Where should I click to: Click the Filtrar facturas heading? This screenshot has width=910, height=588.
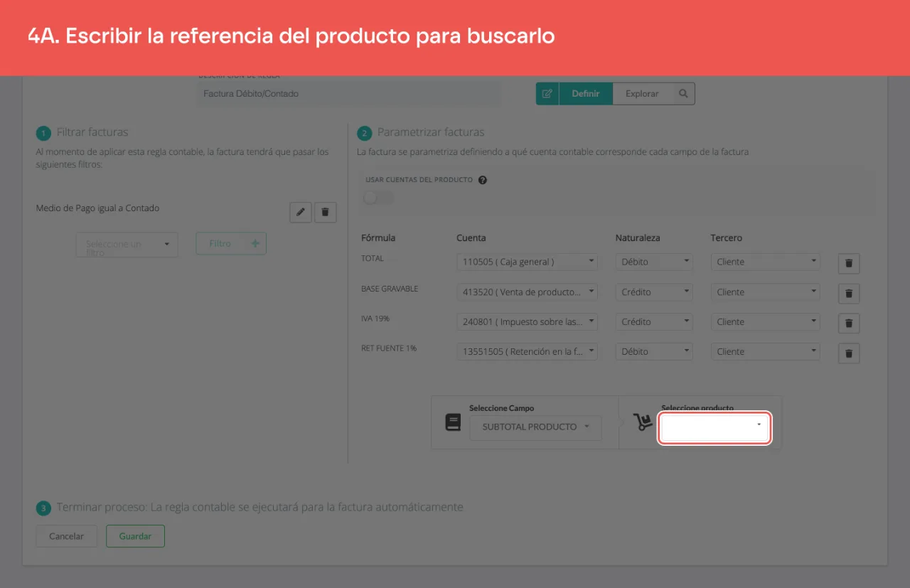point(92,132)
